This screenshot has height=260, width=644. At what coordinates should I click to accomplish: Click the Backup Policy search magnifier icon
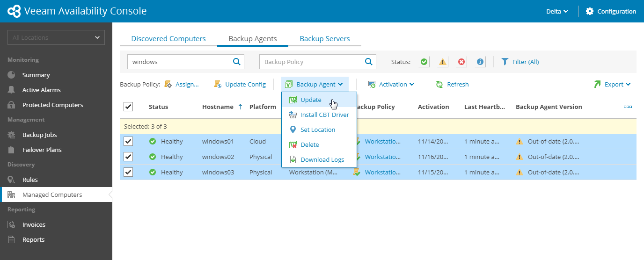[x=369, y=61]
